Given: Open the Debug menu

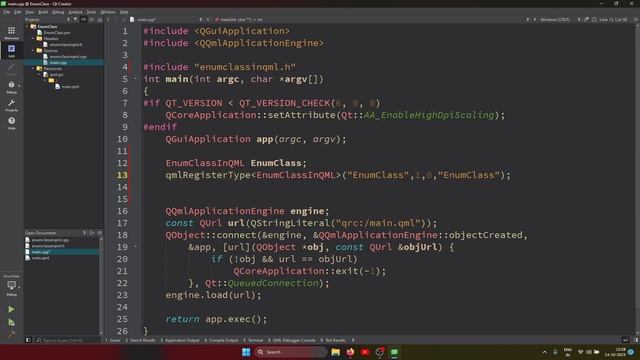Looking at the screenshot, I should [58, 12].
